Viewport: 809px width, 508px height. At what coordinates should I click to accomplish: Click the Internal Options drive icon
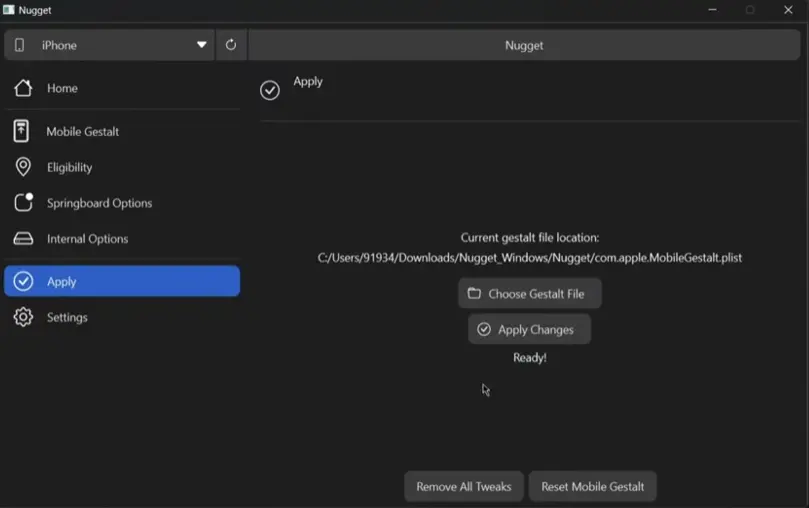tap(23, 238)
